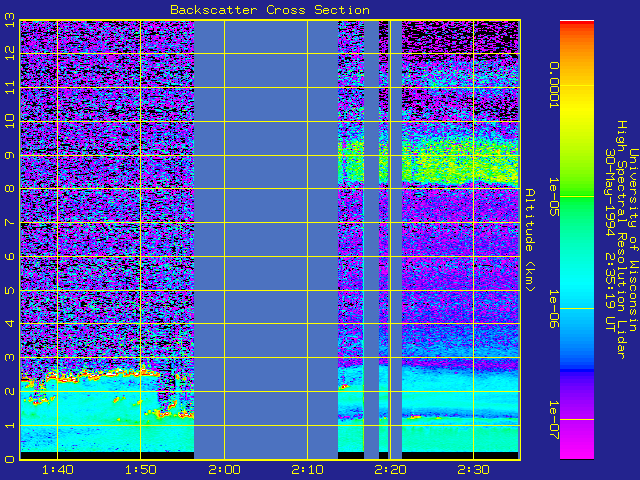Click the 1e-07 colorbar scale label
This screenshot has width=640, height=480.
[x=553, y=420]
